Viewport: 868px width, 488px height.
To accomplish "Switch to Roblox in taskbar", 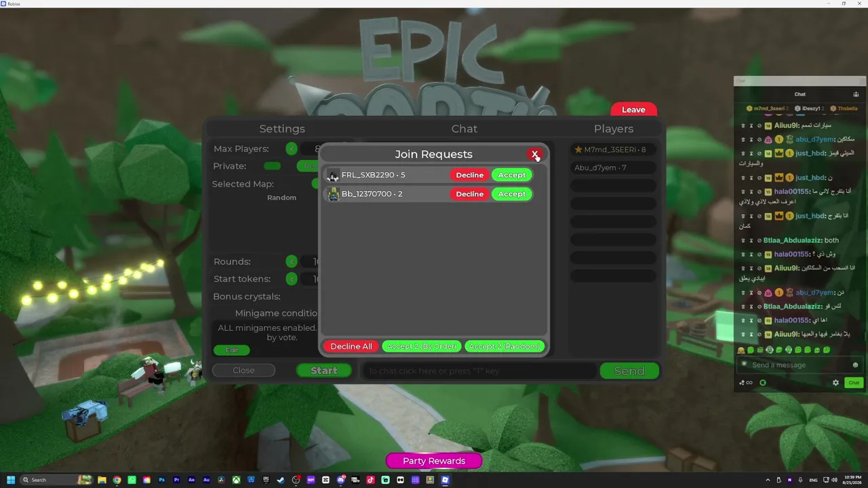I will coord(445,480).
